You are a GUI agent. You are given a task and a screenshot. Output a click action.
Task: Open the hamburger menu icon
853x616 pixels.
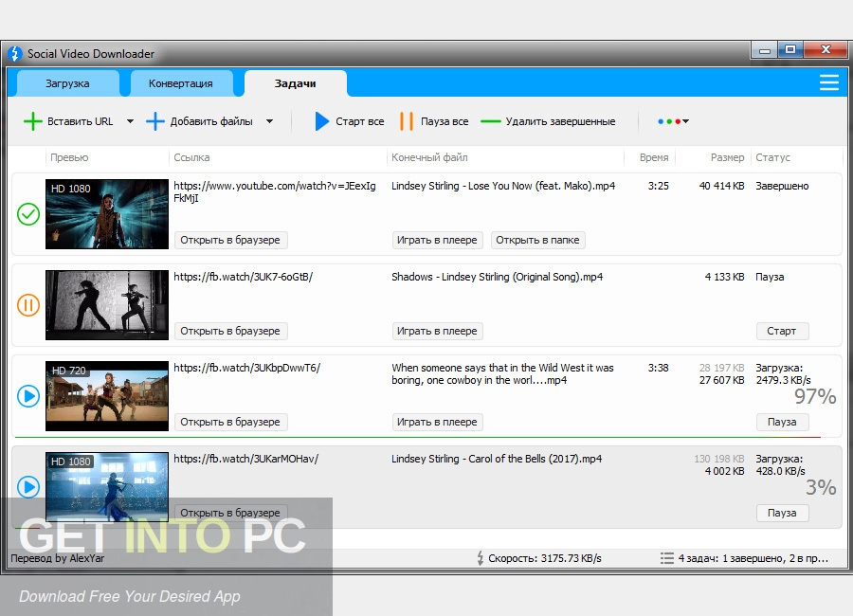(828, 82)
